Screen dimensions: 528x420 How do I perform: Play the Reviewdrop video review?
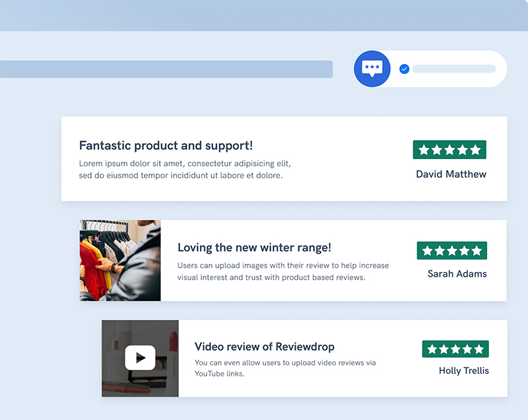(x=140, y=358)
